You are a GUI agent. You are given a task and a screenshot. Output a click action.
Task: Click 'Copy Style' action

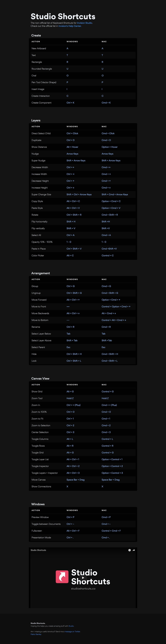[37, 201]
